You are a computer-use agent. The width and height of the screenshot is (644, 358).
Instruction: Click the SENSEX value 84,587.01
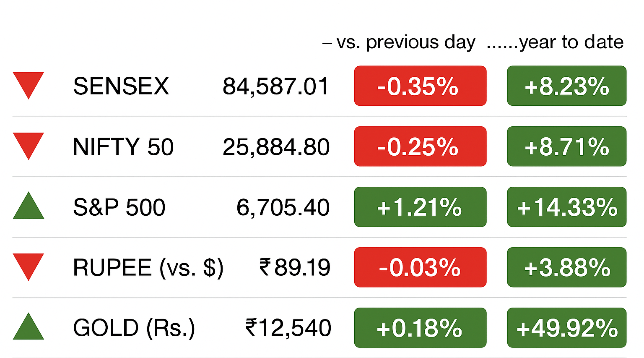[x=276, y=86]
